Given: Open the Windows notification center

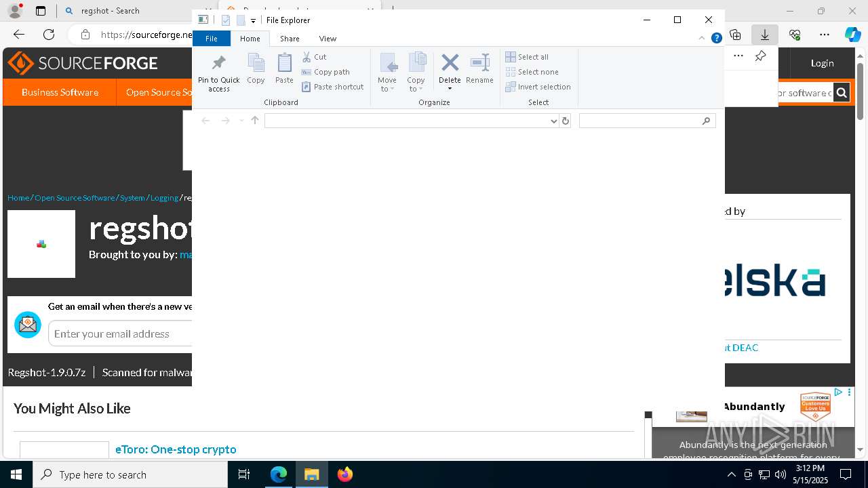Looking at the screenshot, I should tap(846, 474).
